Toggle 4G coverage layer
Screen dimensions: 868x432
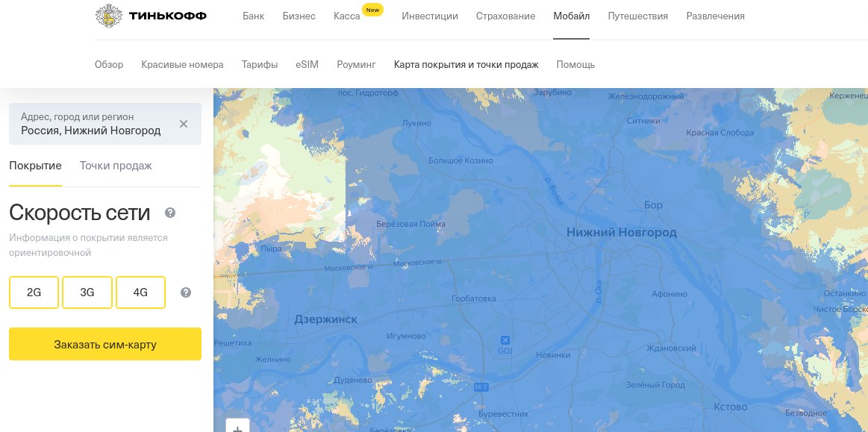point(140,292)
